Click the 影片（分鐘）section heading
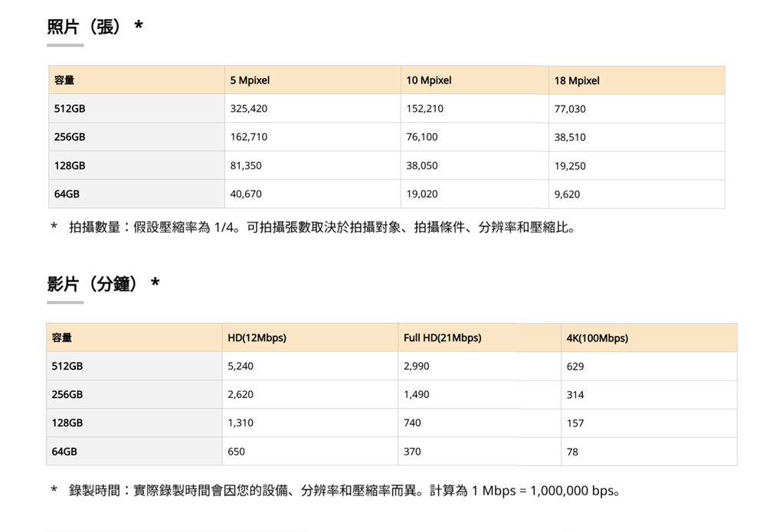This screenshot has width=766, height=532. tap(103, 283)
